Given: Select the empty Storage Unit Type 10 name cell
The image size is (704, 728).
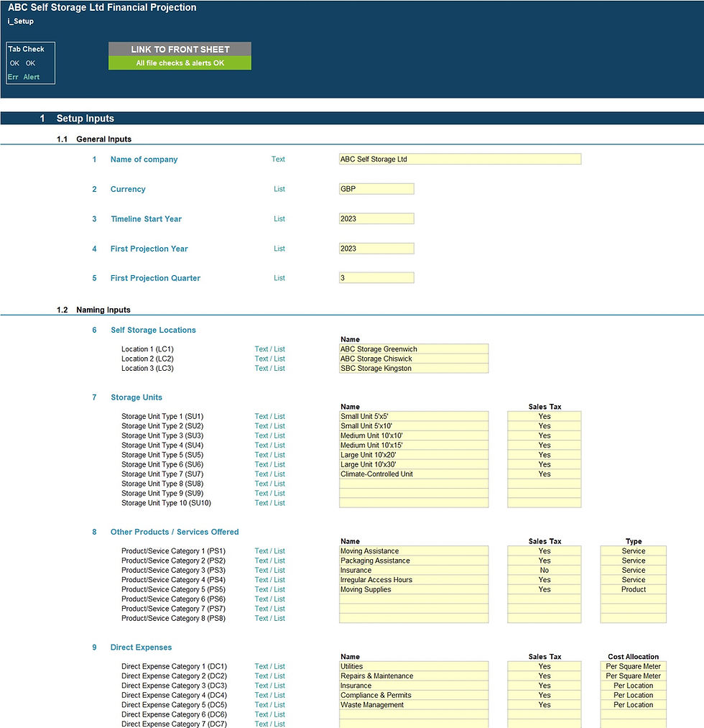Looking at the screenshot, I should (414, 503).
